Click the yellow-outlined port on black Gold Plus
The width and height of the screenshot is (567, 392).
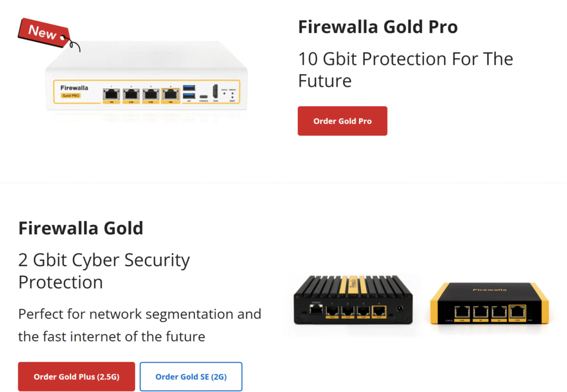pyautogui.click(x=379, y=311)
